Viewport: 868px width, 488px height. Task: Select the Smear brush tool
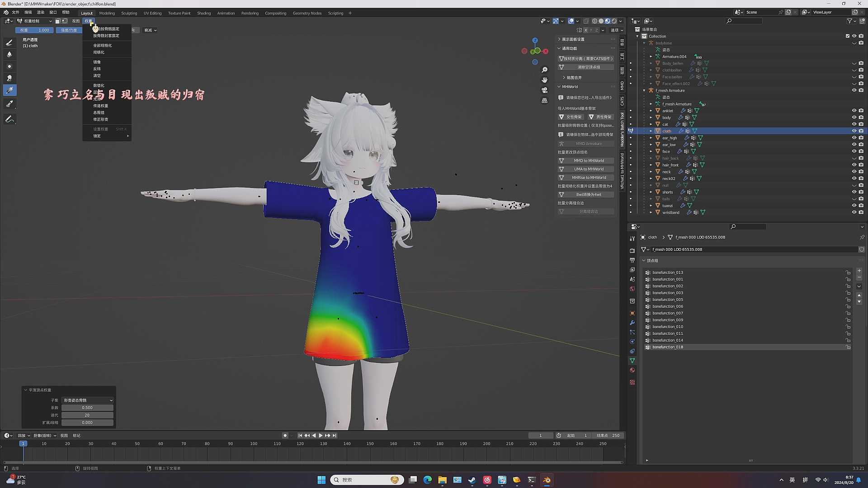click(9, 78)
